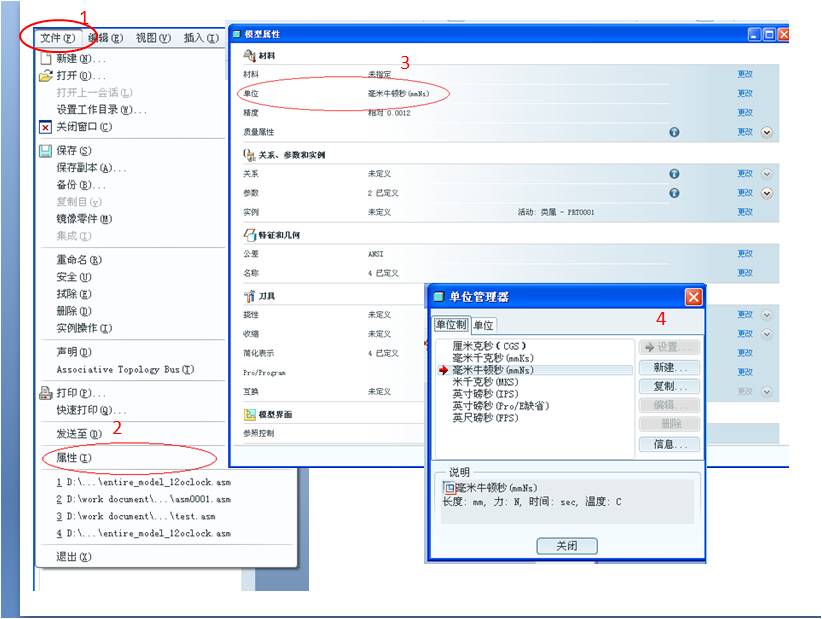Click info icon in 质量属性 row

pyautogui.click(x=674, y=132)
